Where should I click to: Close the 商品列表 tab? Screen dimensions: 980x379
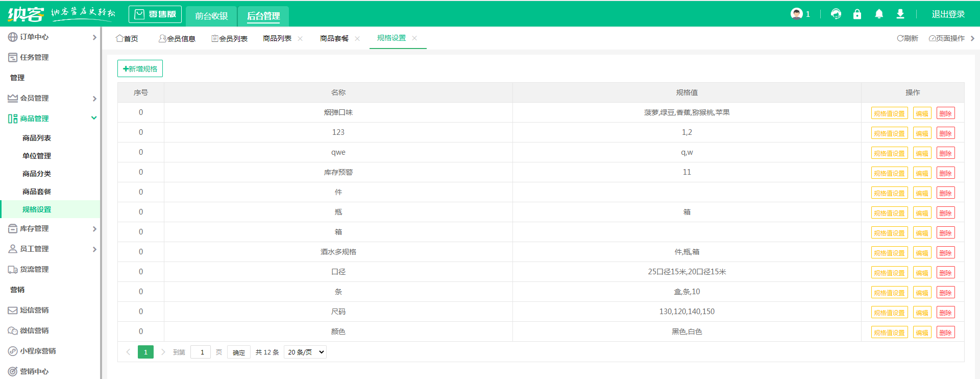point(300,38)
